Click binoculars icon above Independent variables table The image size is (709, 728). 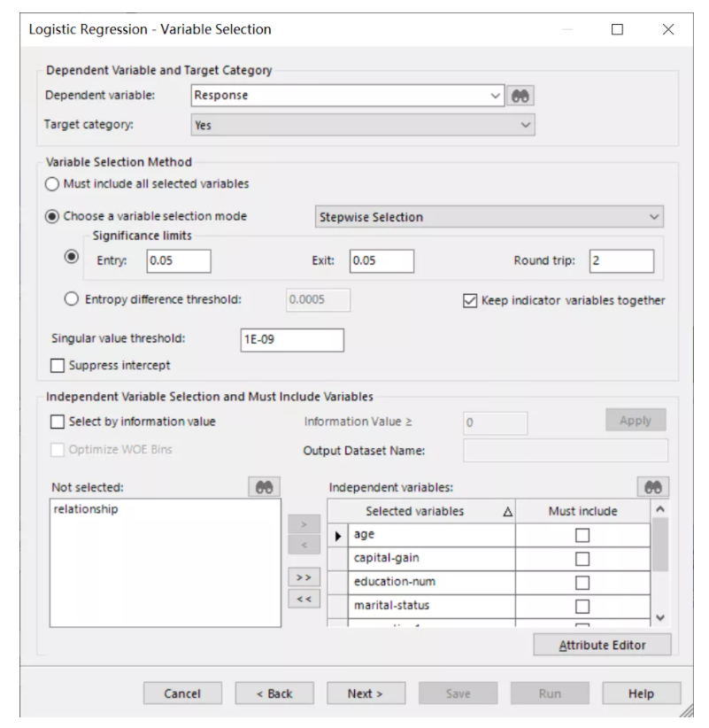pos(653,487)
